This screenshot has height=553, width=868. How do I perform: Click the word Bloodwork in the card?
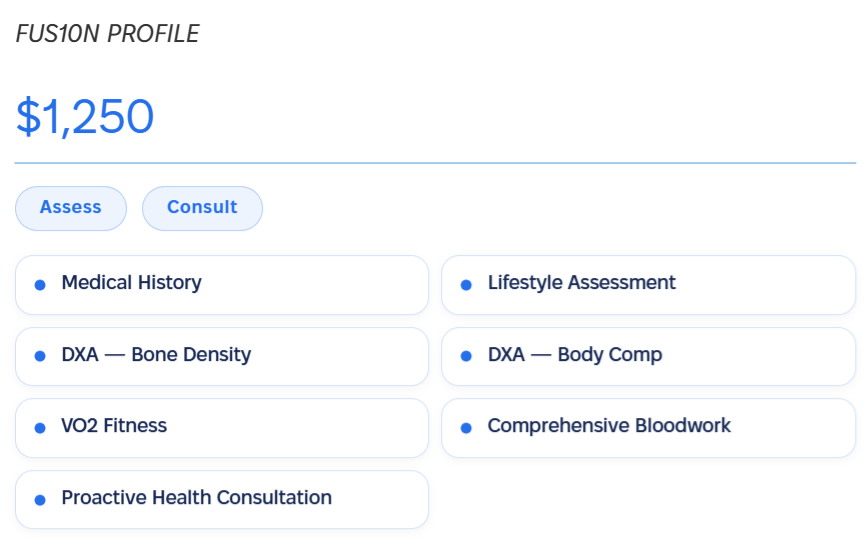coord(683,425)
